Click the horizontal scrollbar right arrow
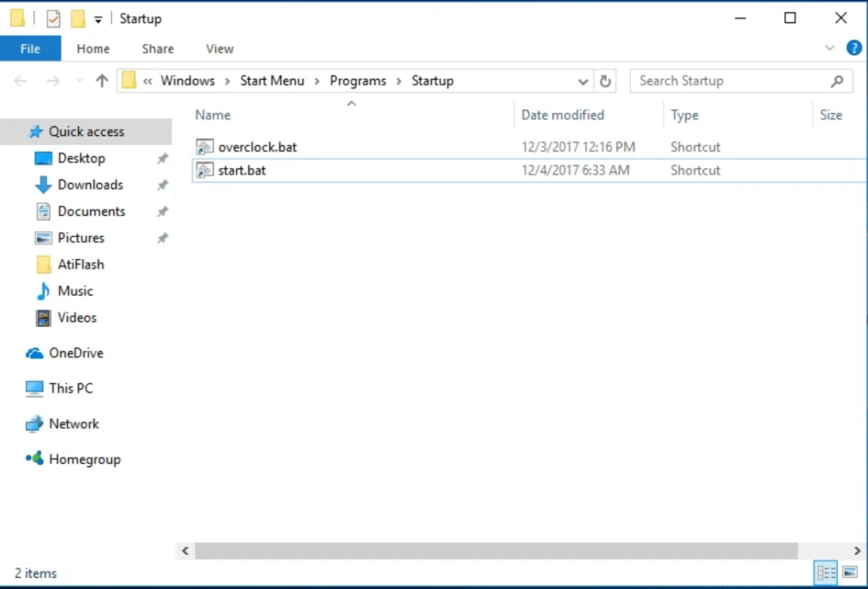Viewport: 868px width, 589px height. pyautogui.click(x=857, y=551)
